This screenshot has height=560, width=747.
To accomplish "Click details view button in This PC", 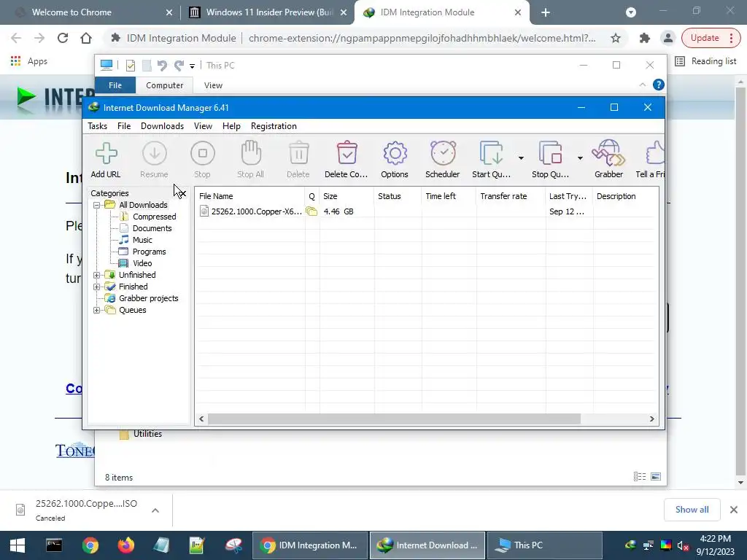I will coord(639,477).
